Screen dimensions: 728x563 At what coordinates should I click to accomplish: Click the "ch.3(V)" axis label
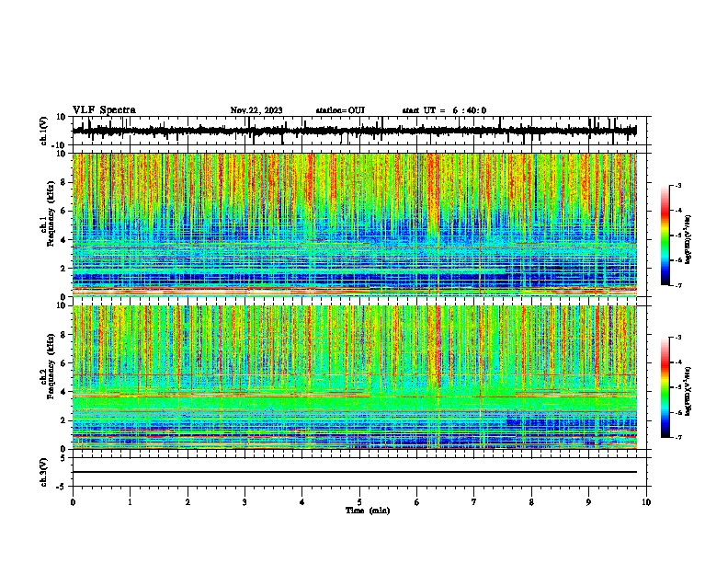click(x=44, y=472)
